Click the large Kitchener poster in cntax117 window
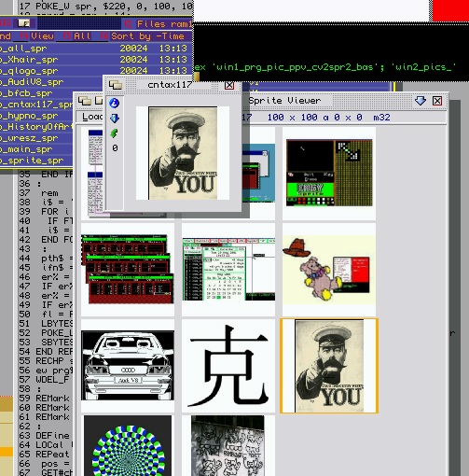This screenshot has width=469, height=476. 183,153
